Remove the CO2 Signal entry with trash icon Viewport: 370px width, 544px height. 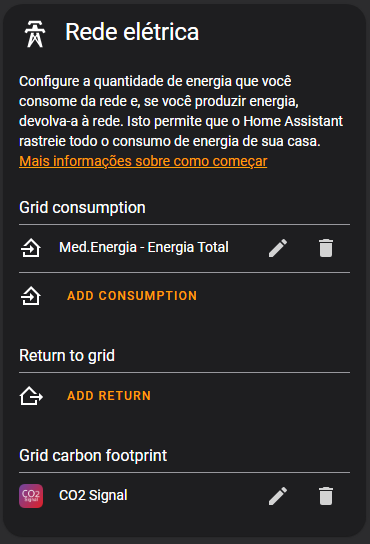point(326,496)
